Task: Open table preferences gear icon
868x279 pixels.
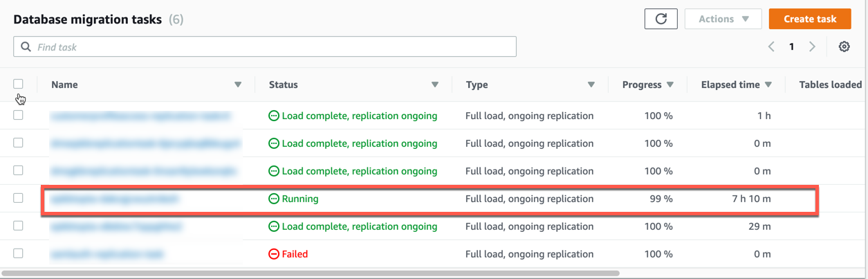Action: 844,47
